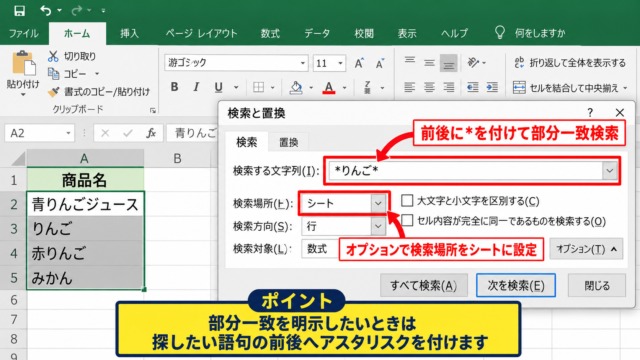Click the Align Right icon
Viewport: 640px width, 360px height.
[x=449, y=87]
